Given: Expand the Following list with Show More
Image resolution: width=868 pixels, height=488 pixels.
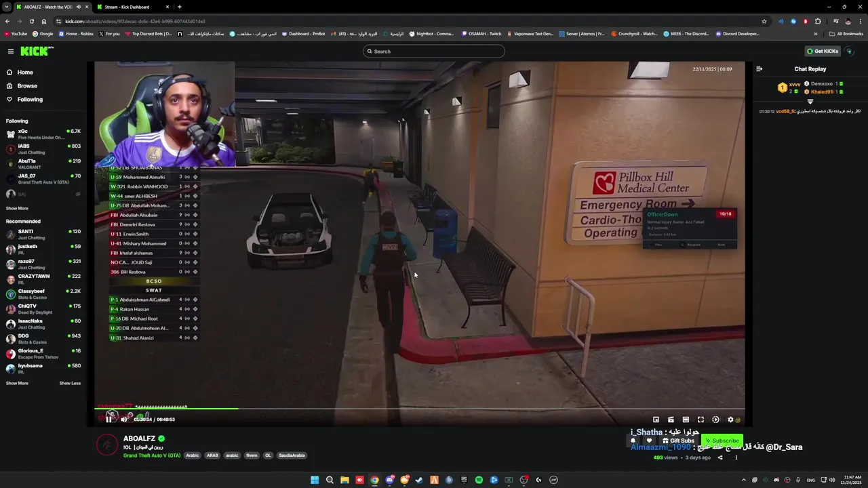Looking at the screenshot, I should pyautogui.click(x=17, y=208).
